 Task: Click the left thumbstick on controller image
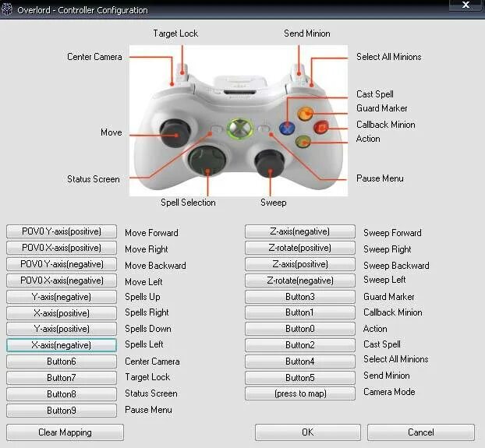[x=175, y=133]
